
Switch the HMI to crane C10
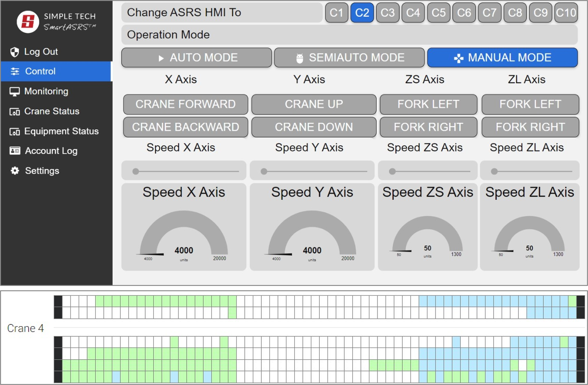tap(566, 13)
